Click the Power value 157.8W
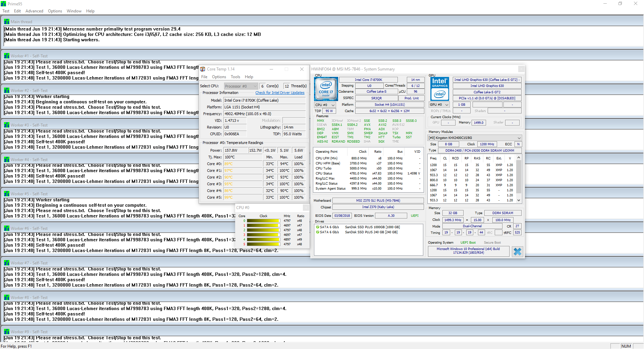 pyautogui.click(x=235, y=150)
